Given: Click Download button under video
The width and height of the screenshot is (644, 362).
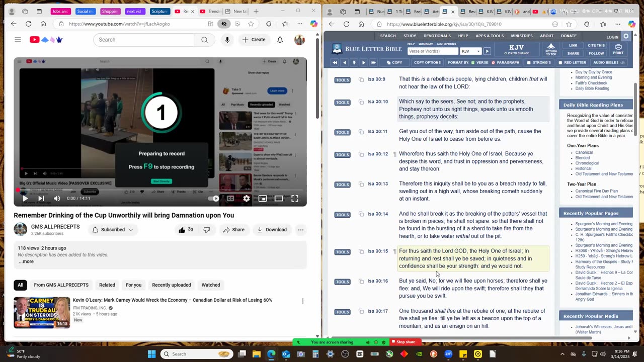Looking at the screenshot, I should tap(272, 230).
